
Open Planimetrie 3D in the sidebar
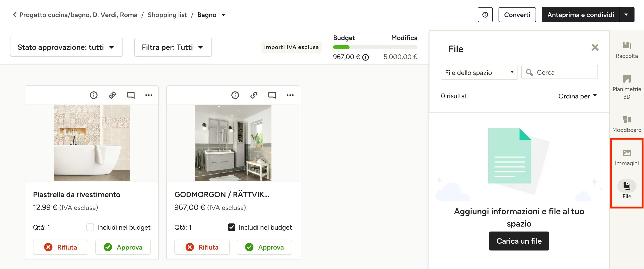[626, 87]
